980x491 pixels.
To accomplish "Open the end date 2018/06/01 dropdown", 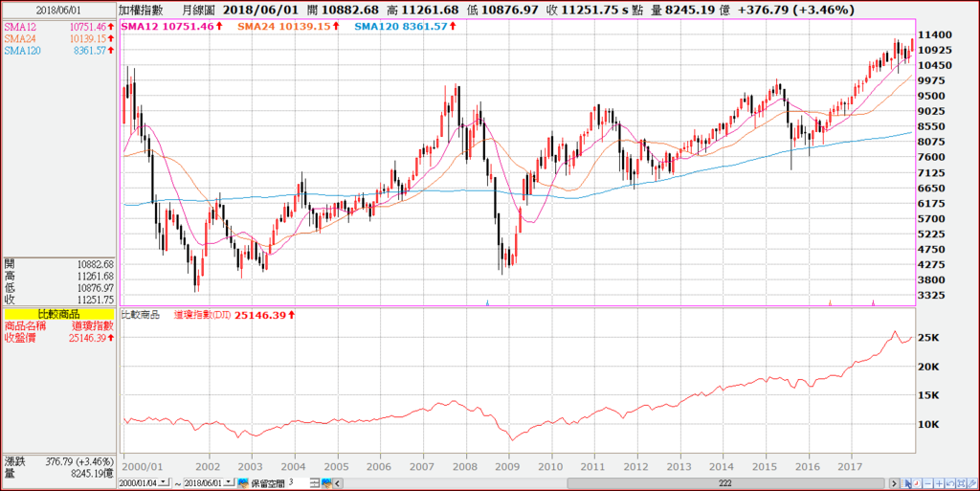I will tap(230, 482).
